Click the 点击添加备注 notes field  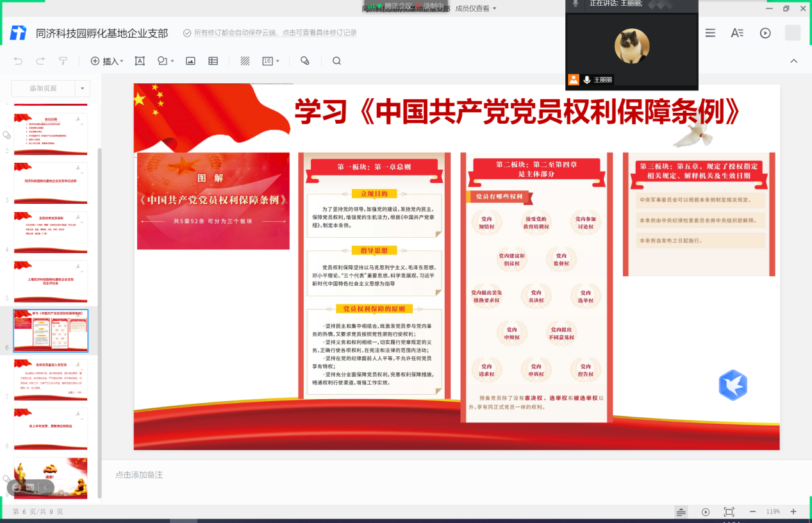point(139,475)
